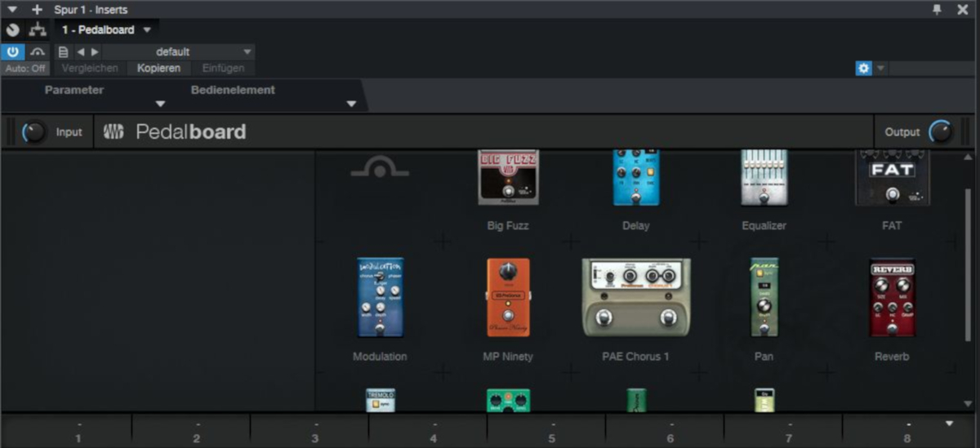
Task: Pick the FAT distortion pedal
Action: click(x=892, y=177)
